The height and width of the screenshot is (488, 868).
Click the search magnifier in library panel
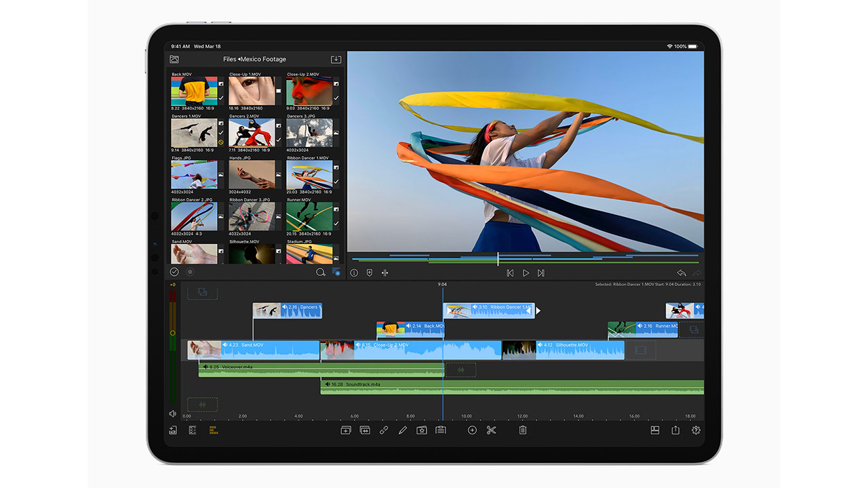(x=320, y=272)
